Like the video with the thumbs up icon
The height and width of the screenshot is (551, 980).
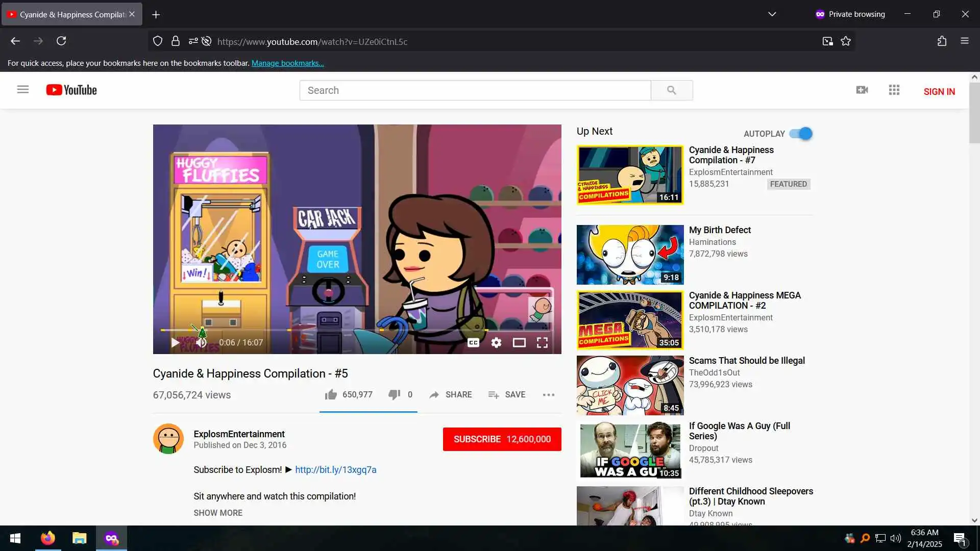point(331,394)
